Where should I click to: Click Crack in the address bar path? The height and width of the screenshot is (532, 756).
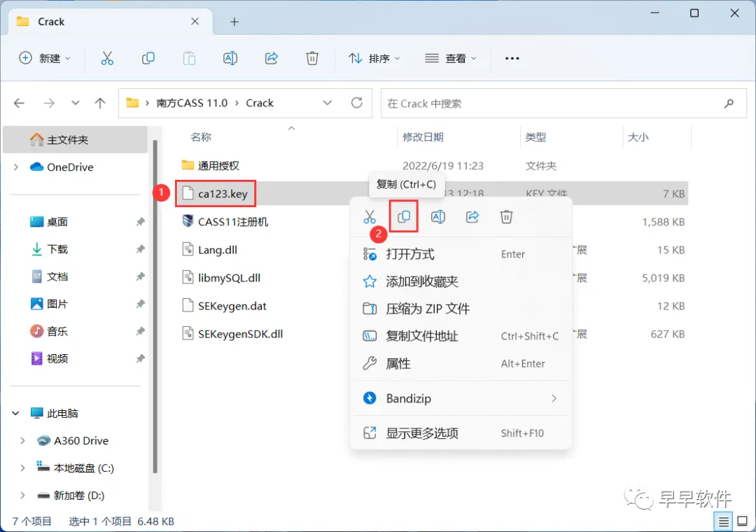pyautogui.click(x=260, y=103)
